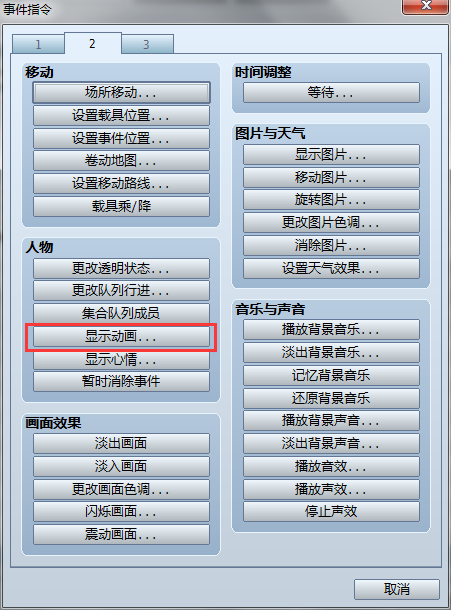Choose 更改队列行进... command
The image size is (451, 610).
[121, 291]
